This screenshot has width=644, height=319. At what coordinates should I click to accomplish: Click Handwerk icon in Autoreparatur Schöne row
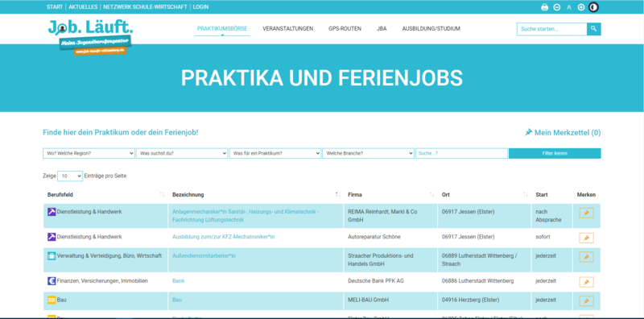pos(52,237)
